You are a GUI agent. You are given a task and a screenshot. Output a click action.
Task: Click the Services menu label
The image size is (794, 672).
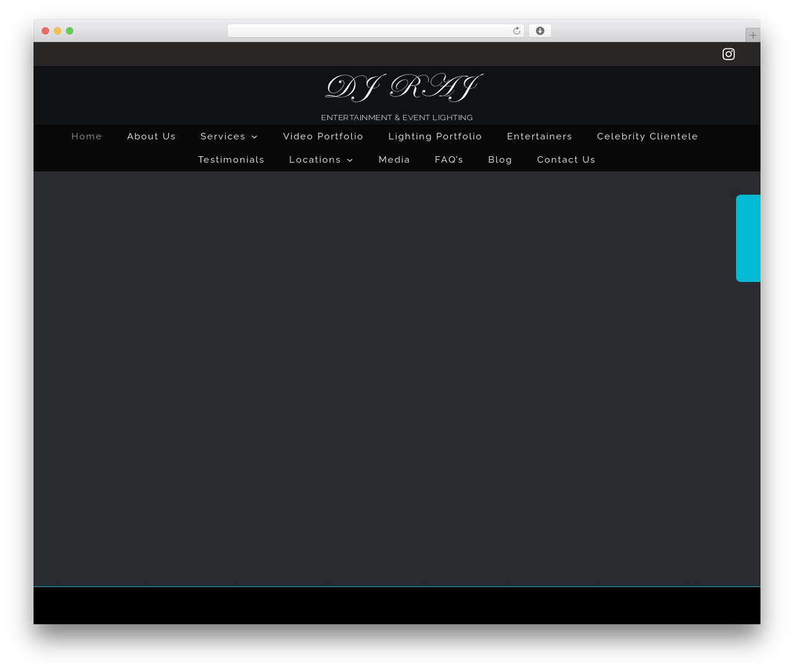pyautogui.click(x=223, y=136)
